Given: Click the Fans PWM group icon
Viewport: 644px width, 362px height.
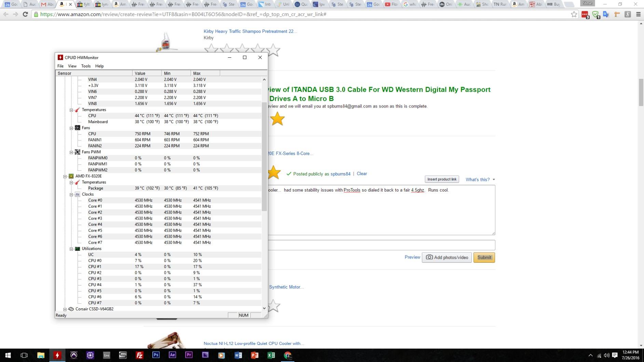Looking at the screenshot, I should pyautogui.click(x=78, y=152).
